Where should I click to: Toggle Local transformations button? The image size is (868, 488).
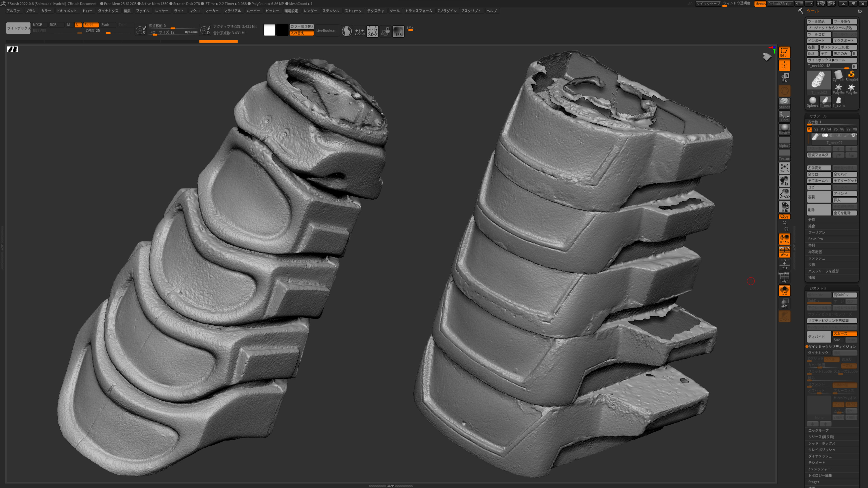click(x=784, y=239)
